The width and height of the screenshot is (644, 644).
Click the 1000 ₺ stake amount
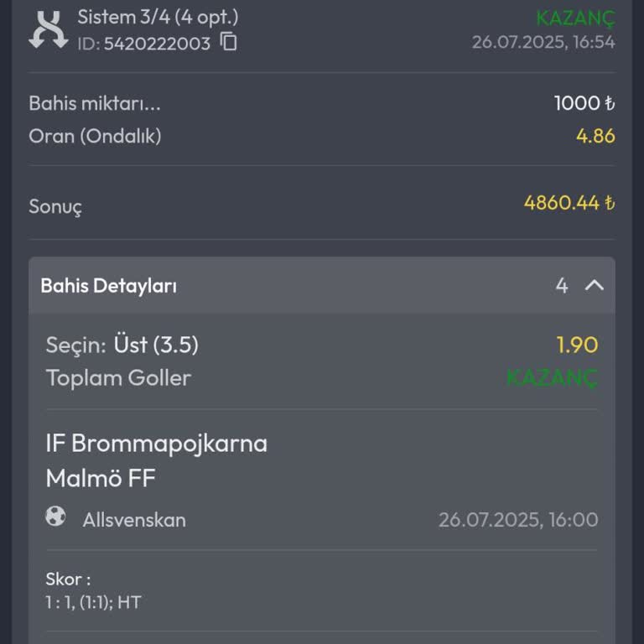[x=584, y=104]
